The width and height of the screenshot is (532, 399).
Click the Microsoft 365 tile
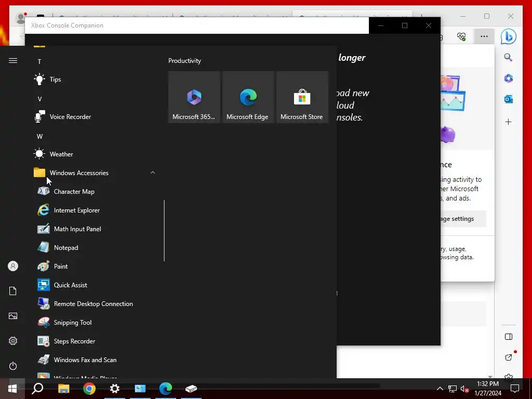[194, 97]
